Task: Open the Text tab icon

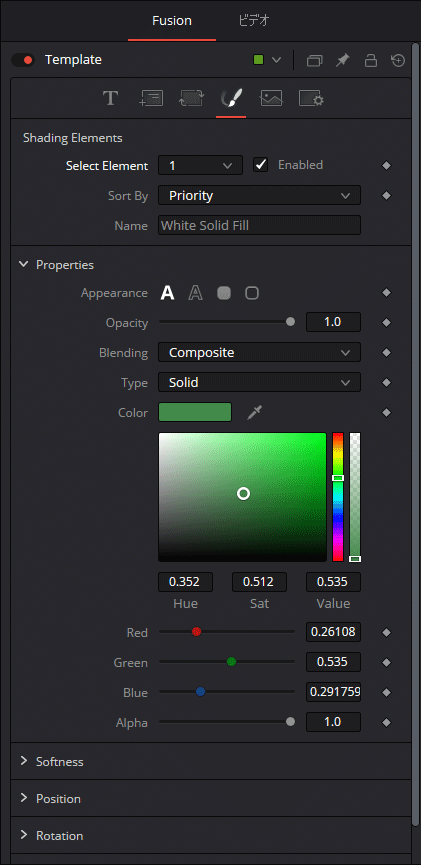Action: click(x=110, y=99)
